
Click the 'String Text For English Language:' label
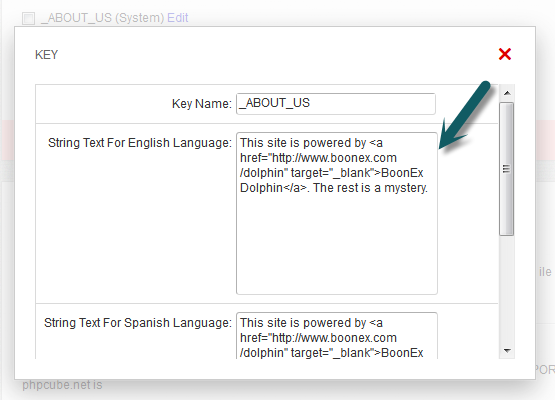[x=140, y=143]
